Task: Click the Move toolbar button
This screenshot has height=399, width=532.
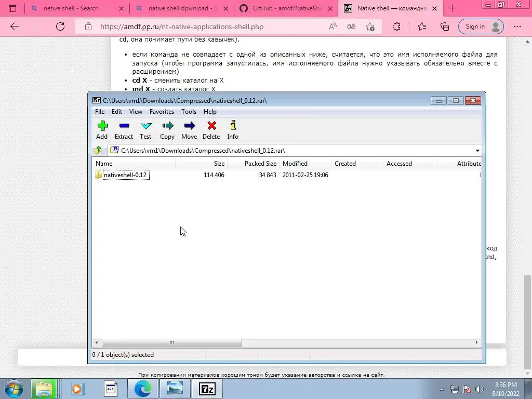Action: (x=189, y=130)
